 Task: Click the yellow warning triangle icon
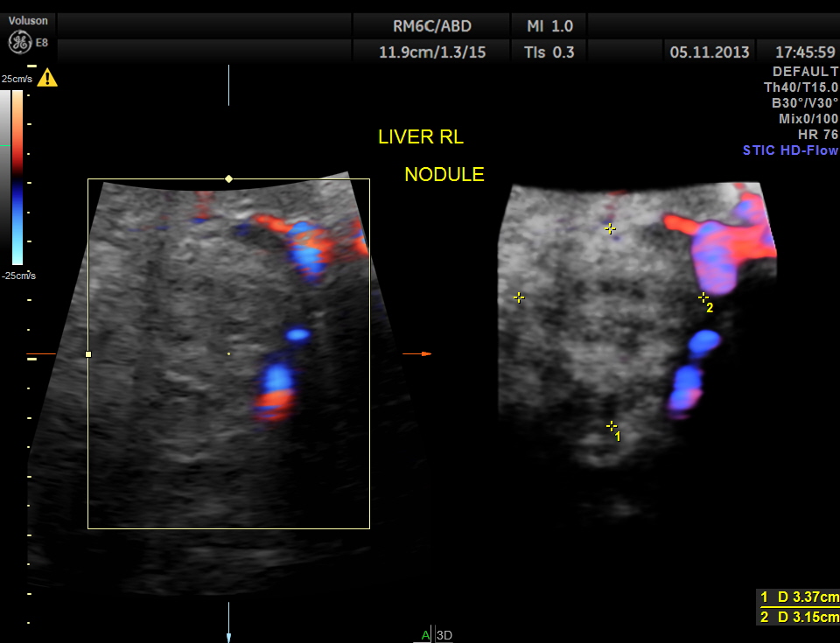47,78
